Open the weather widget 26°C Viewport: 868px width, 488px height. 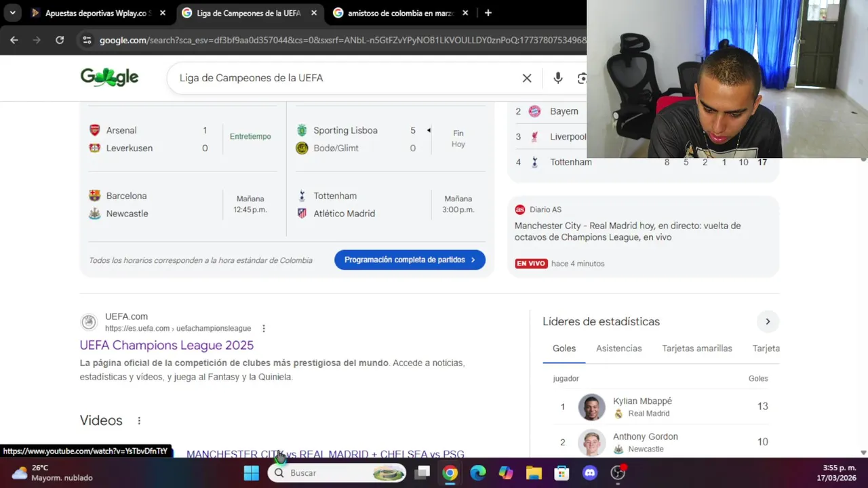[52, 473]
